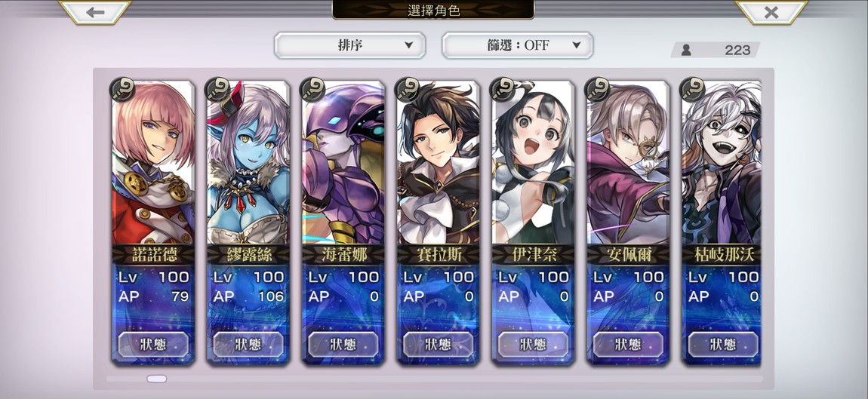Click the character count icon beside 223
This screenshot has width=868, height=399.
tap(686, 51)
